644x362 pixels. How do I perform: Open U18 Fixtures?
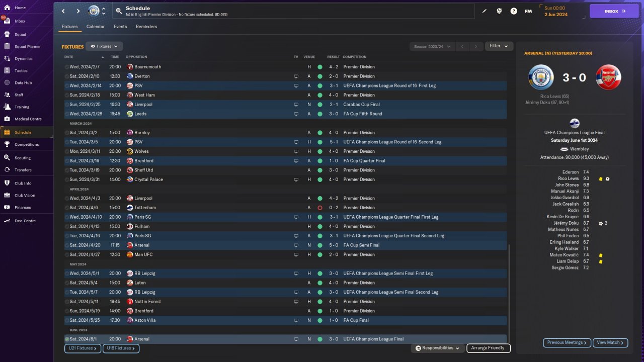(x=121, y=348)
